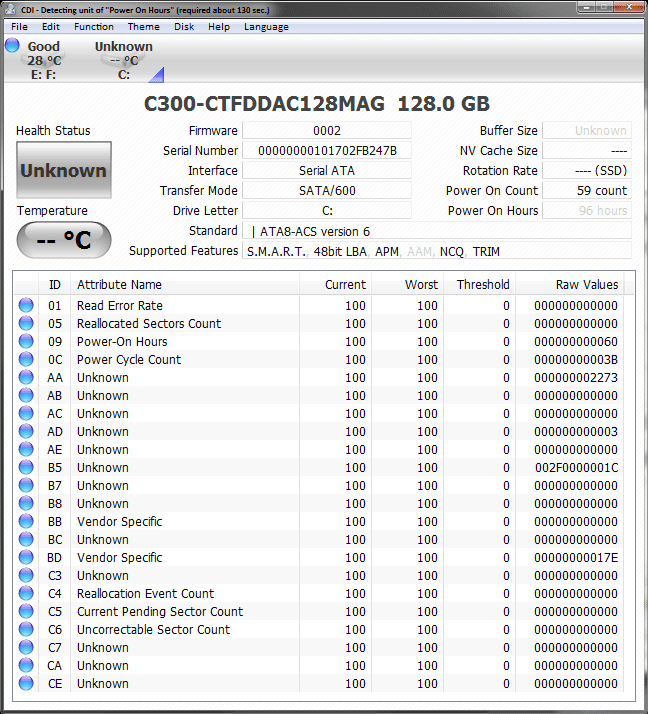This screenshot has width=648, height=714.
Task: Select the Unknown C: disk entry
Action: coord(123,61)
